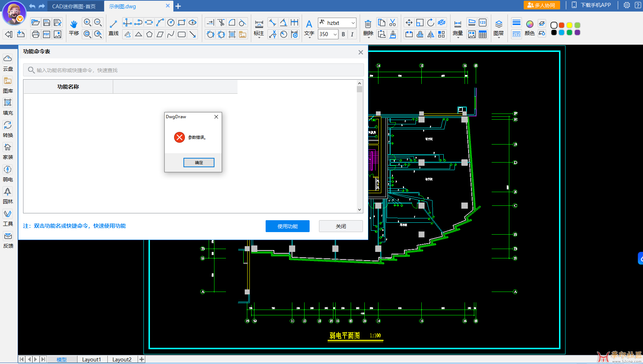Open a drawing file with folder icon
This screenshot has width=643, height=364.
point(35,23)
